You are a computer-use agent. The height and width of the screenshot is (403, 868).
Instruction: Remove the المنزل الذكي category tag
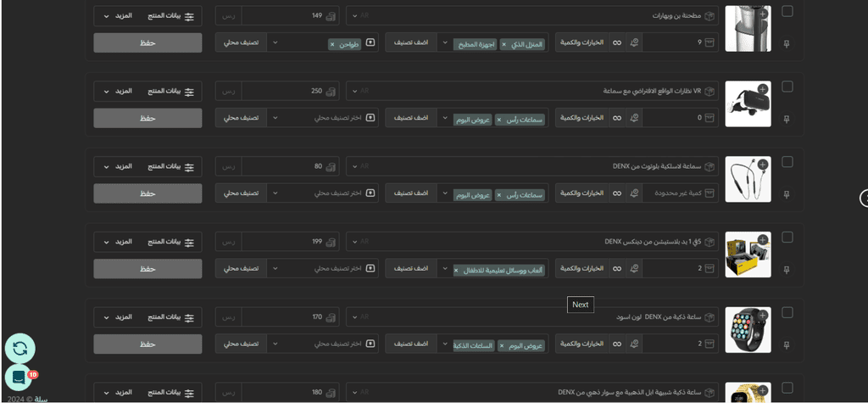coord(504,44)
